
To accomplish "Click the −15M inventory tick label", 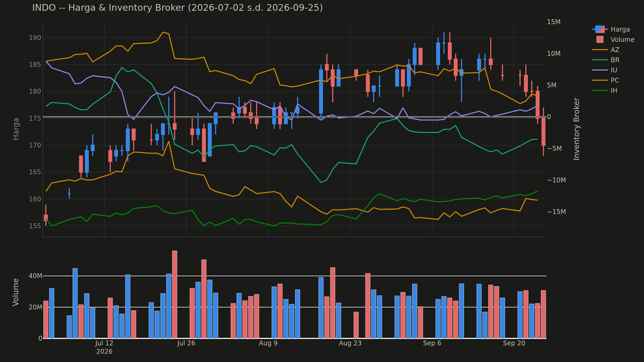I will pos(557,212).
